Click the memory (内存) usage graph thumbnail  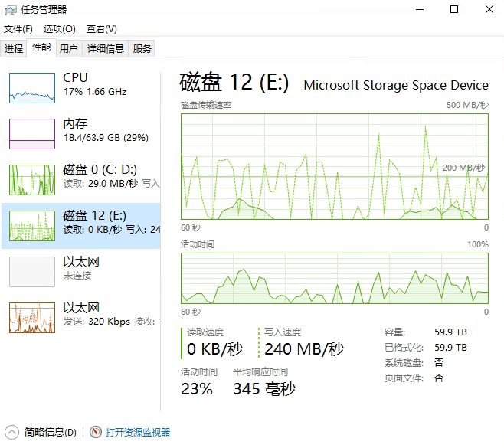[31, 133]
